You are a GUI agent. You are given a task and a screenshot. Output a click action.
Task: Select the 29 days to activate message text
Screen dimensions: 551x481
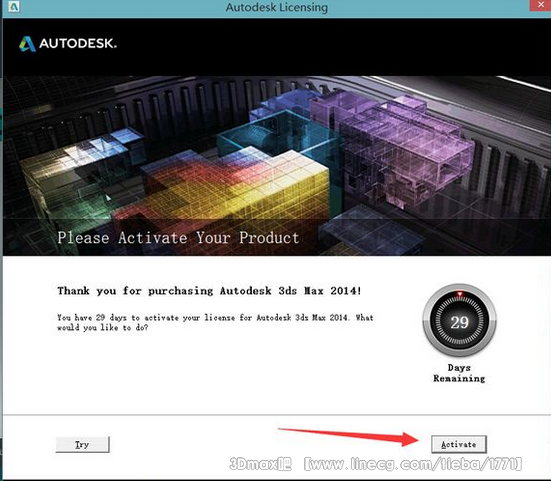[215, 322]
